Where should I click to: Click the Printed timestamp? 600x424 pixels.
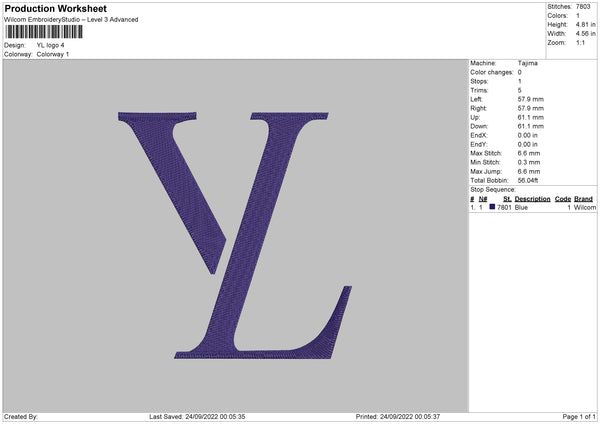pos(398,417)
